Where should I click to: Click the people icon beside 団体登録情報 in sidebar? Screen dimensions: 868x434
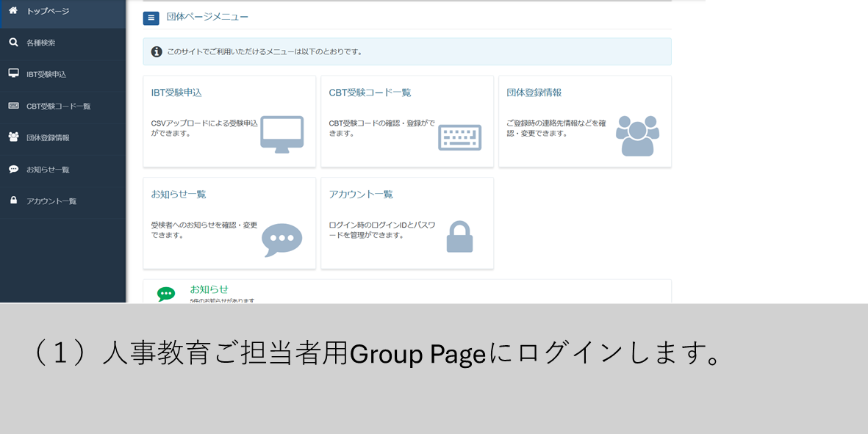point(13,137)
